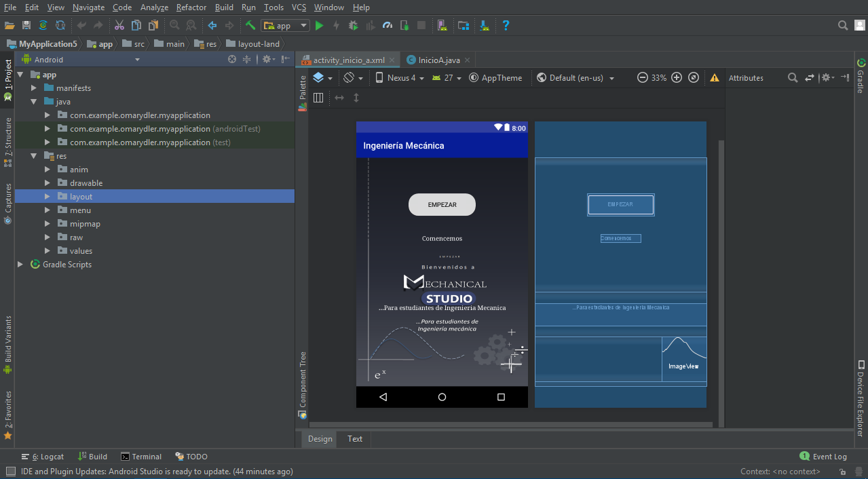Toggle the Project tool window button
Screen dimensions: 868x479
tap(7, 80)
